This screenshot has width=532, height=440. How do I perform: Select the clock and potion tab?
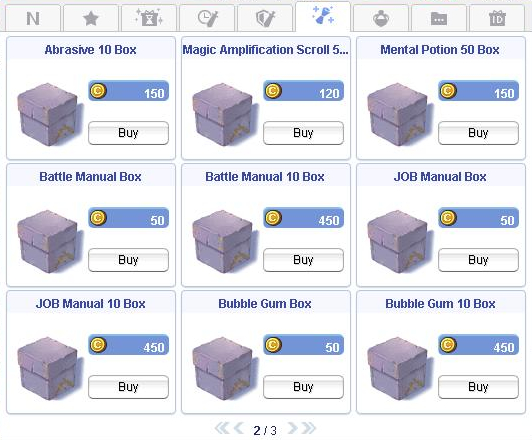tap(207, 18)
